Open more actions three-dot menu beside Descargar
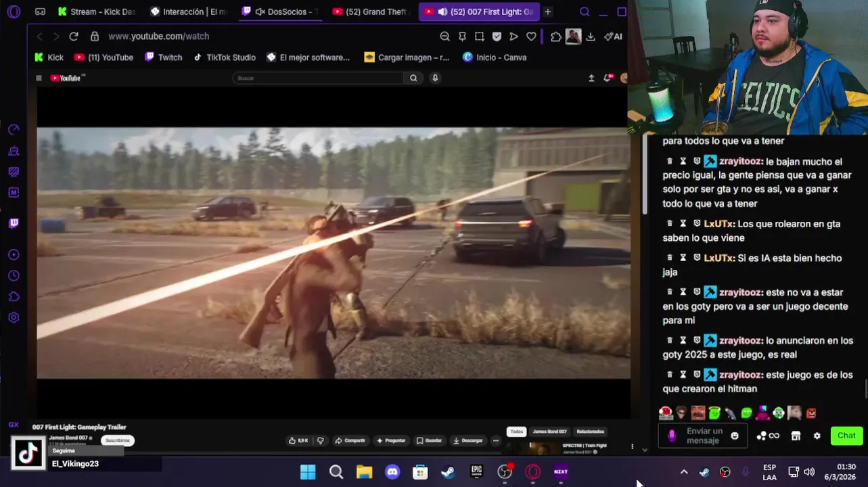 [496, 440]
